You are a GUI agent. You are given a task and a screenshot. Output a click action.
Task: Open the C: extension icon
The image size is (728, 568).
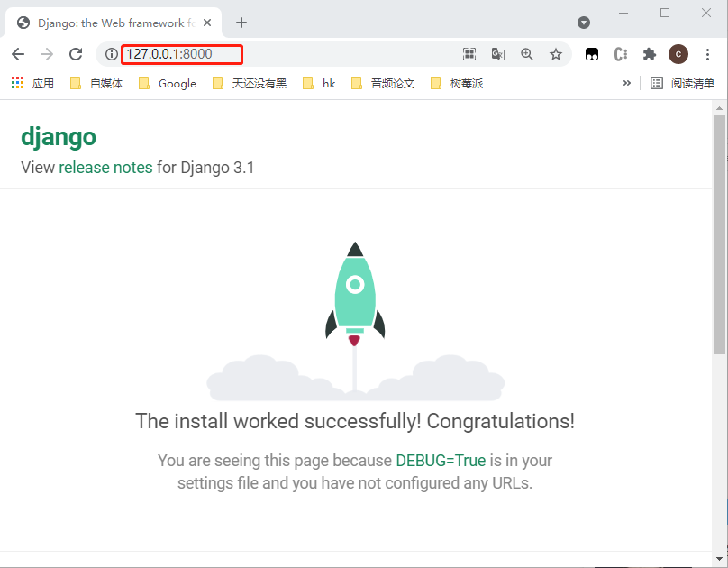click(x=620, y=54)
